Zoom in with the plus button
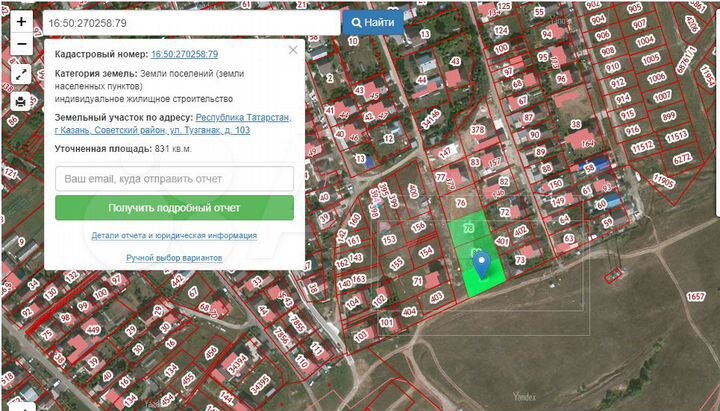Image resolution: width=720 pixels, height=411 pixels. 21,22
